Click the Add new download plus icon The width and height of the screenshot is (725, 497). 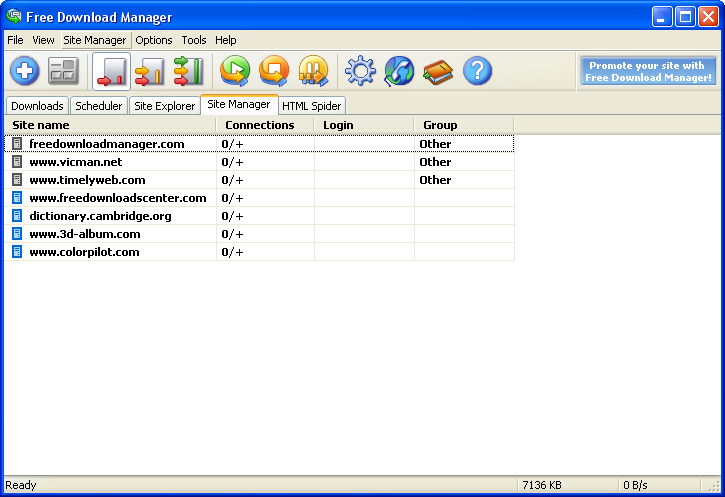(x=25, y=71)
